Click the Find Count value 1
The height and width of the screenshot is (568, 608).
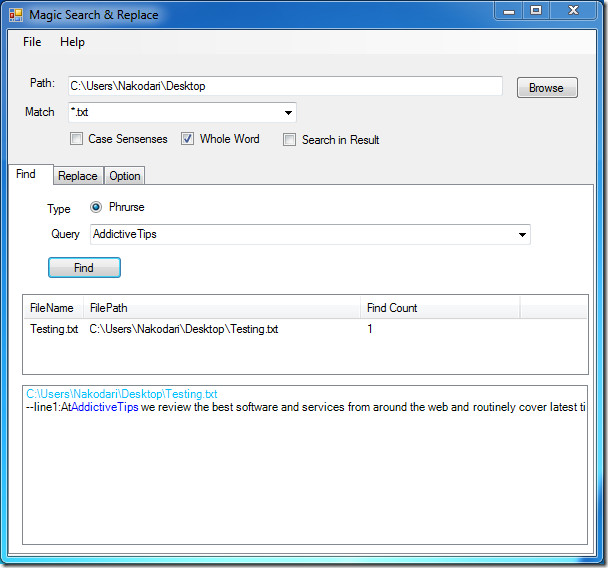click(370, 329)
